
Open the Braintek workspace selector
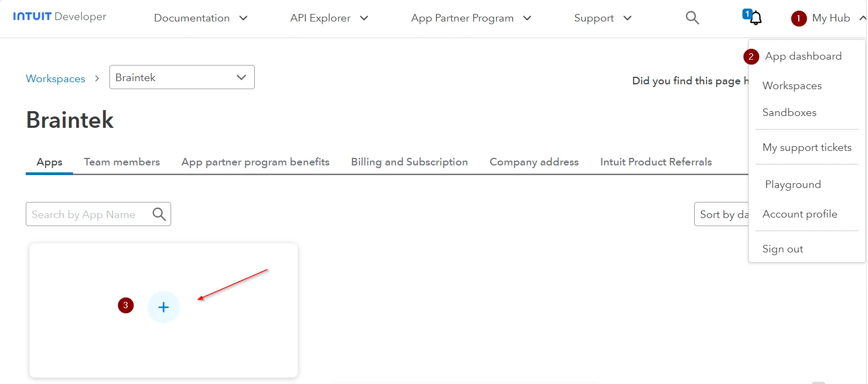click(x=182, y=77)
